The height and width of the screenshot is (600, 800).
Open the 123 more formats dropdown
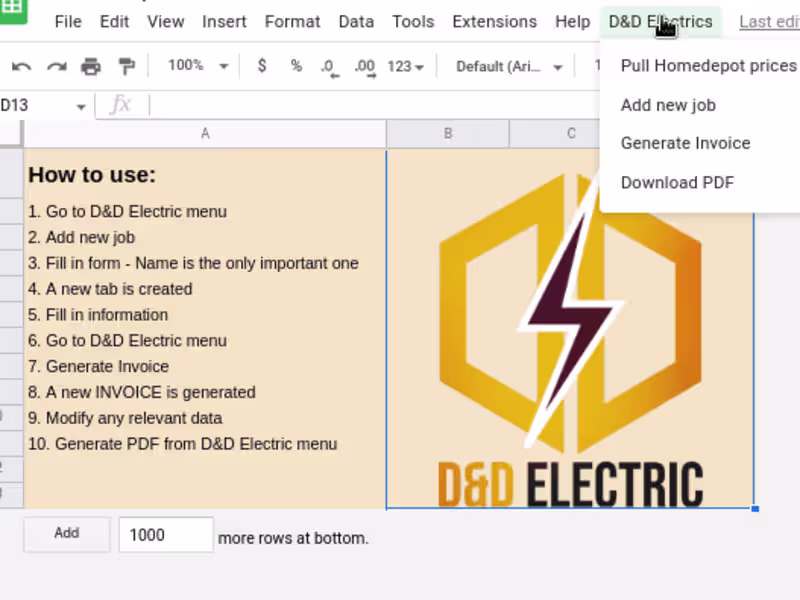[406, 66]
